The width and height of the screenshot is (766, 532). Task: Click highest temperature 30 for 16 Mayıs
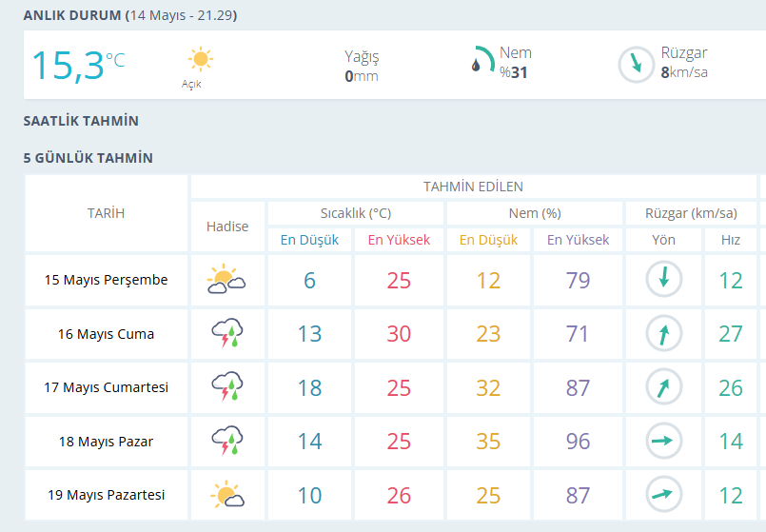pos(399,334)
